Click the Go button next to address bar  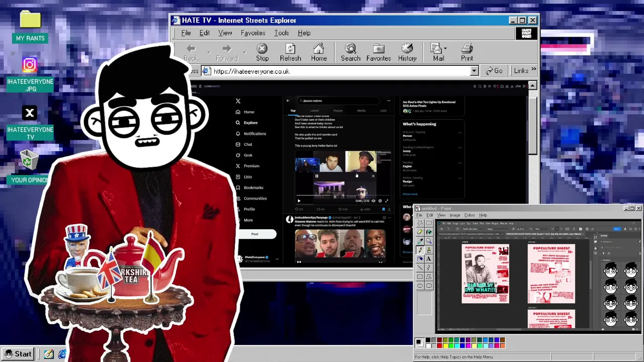click(494, 71)
